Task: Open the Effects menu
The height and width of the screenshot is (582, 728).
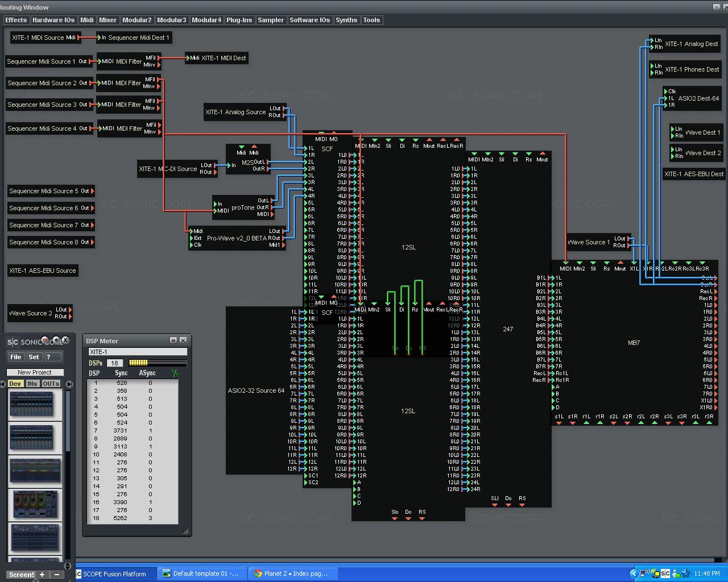Action: tap(16, 20)
